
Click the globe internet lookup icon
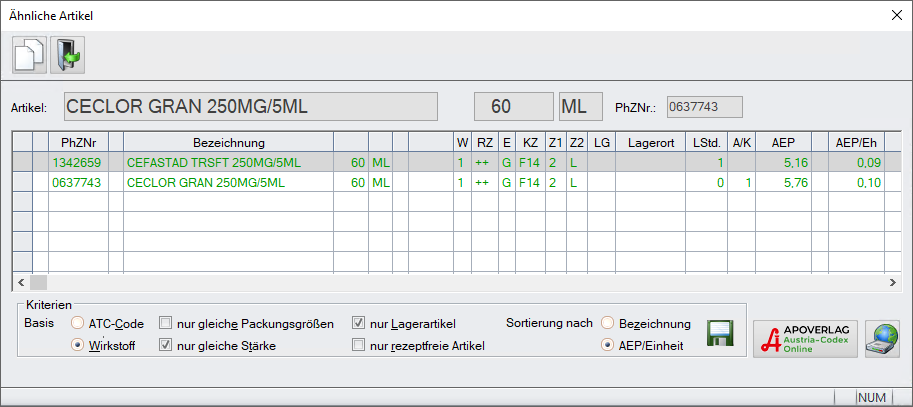[x=882, y=339]
